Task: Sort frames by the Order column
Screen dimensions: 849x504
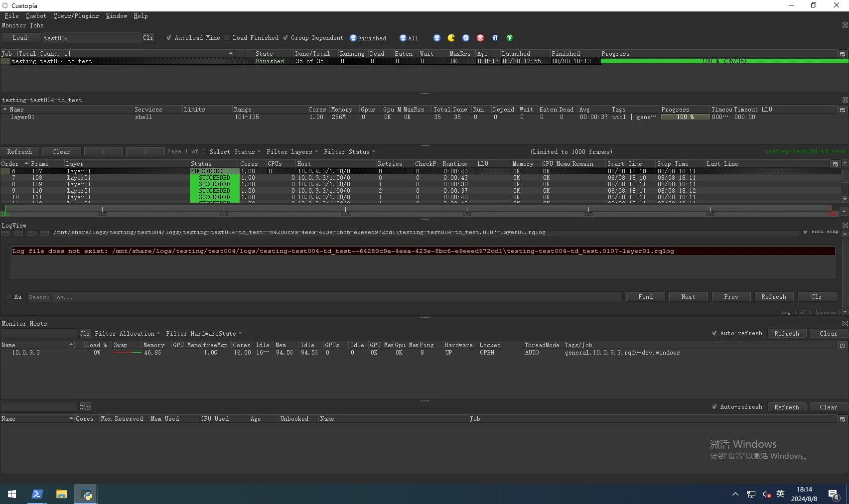Action: (14, 164)
